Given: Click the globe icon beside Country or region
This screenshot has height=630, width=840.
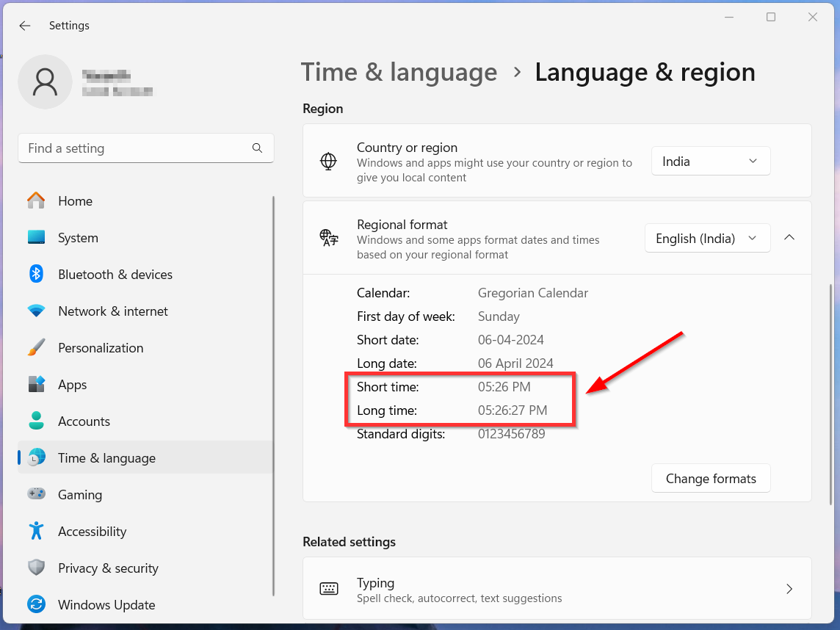Looking at the screenshot, I should click(328, 162).
